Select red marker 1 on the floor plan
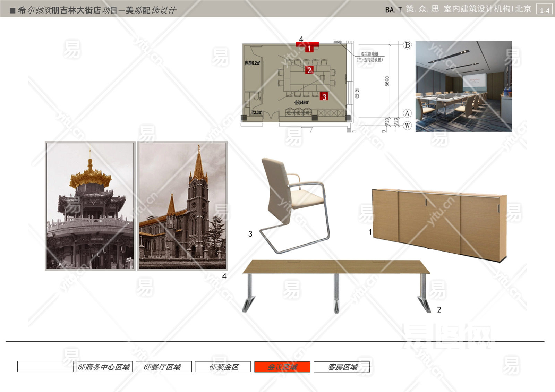Image resolution: width=555 pixels, height=392 pixels. (309, 49)
